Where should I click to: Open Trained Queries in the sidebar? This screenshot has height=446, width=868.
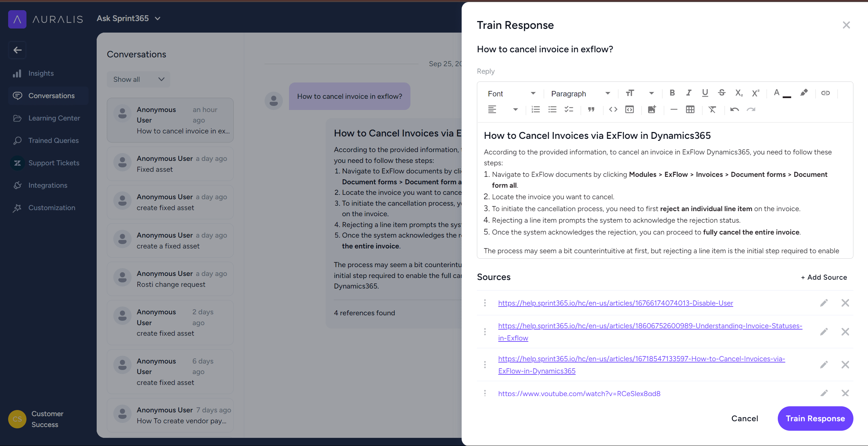[x=53, y=141]
